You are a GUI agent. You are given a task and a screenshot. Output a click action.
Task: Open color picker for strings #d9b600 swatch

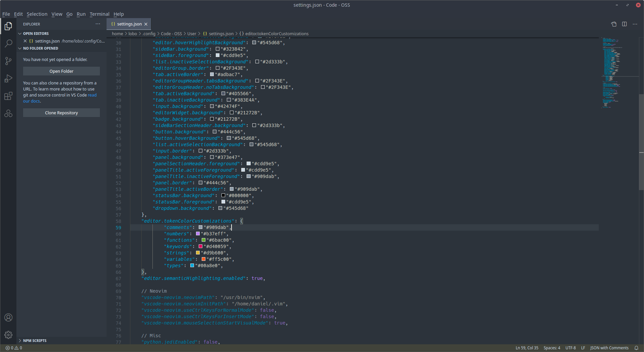(x=198, y=253)
